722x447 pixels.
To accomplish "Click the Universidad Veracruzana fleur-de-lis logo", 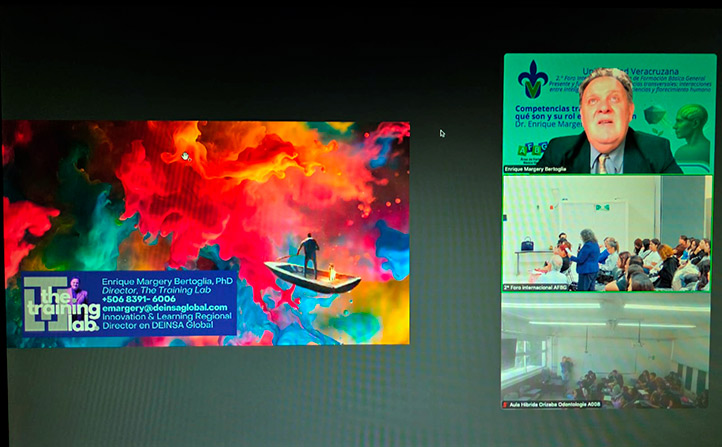I will [x=532, y=79].
